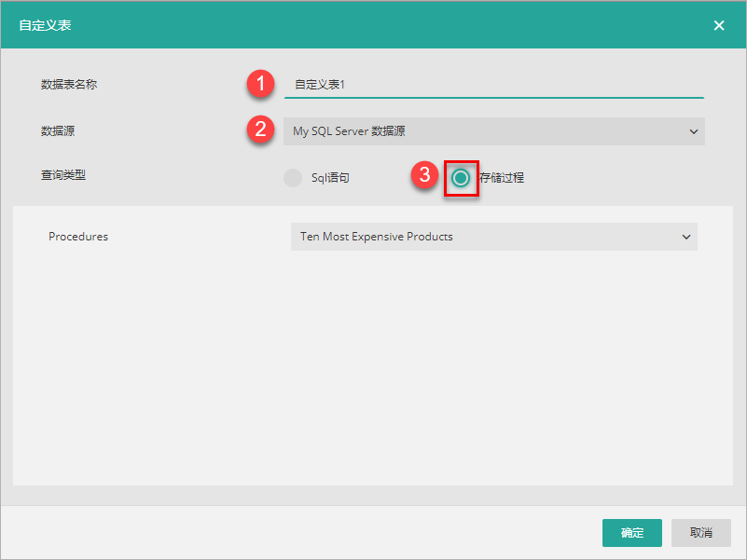
Task: Select the Sql语句 radio button
Action: click(x=293, y=177)
